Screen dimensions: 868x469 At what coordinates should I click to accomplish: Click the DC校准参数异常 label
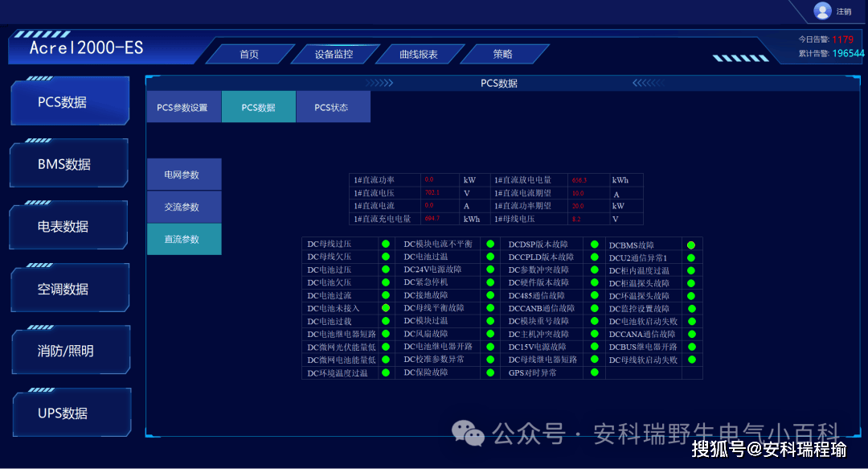[434, 360]
